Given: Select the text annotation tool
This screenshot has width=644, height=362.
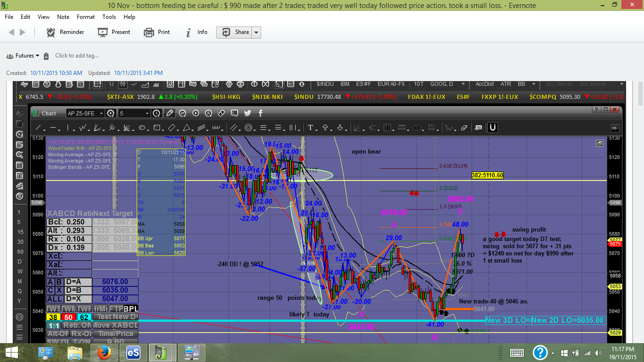Looking at the screenshot, I should click(x=310, y=128).
